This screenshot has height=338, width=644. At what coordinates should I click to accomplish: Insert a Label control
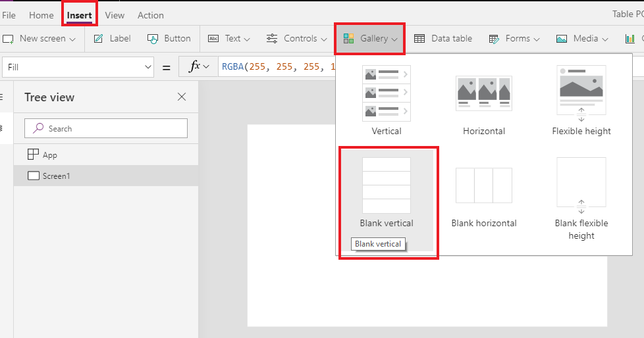[x=112, y=39]
